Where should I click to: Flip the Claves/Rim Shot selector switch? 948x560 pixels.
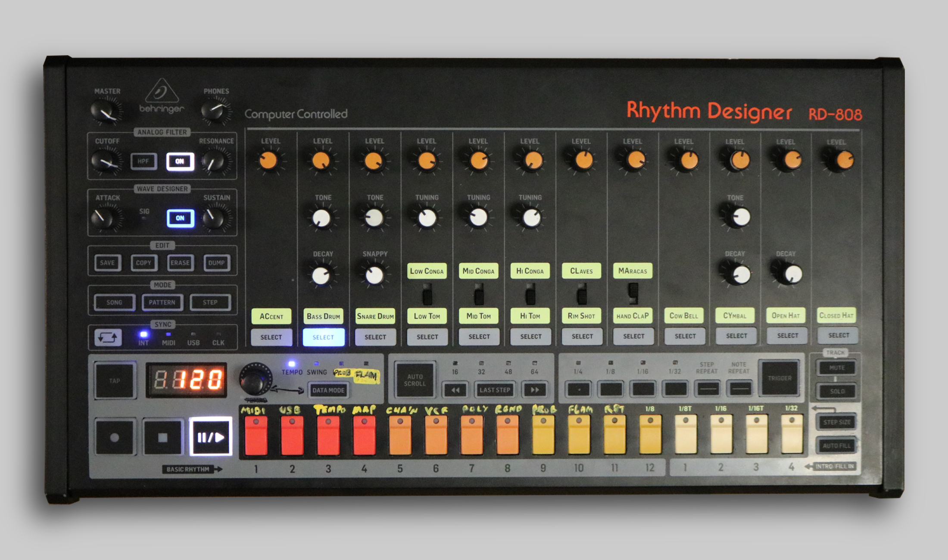582,294
